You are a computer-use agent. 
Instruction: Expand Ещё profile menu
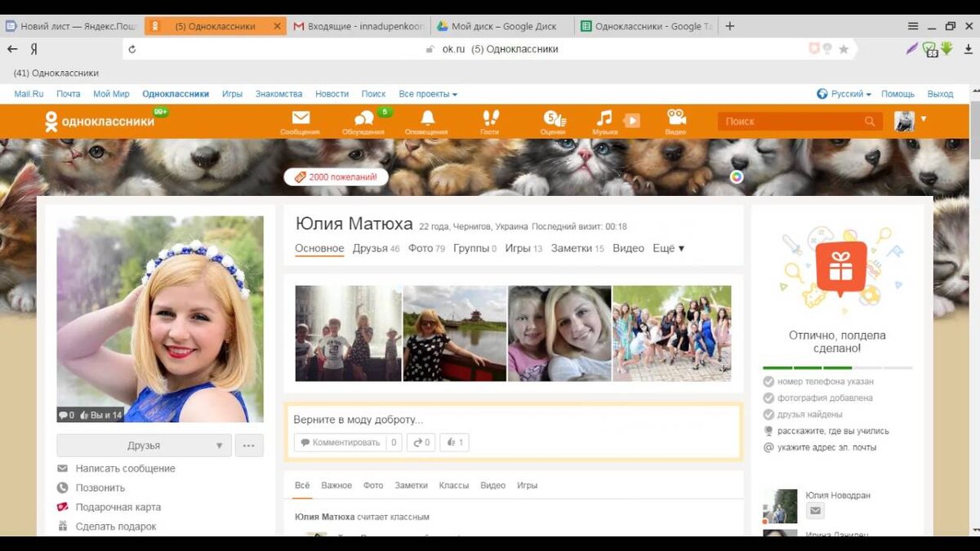(668, 248)
